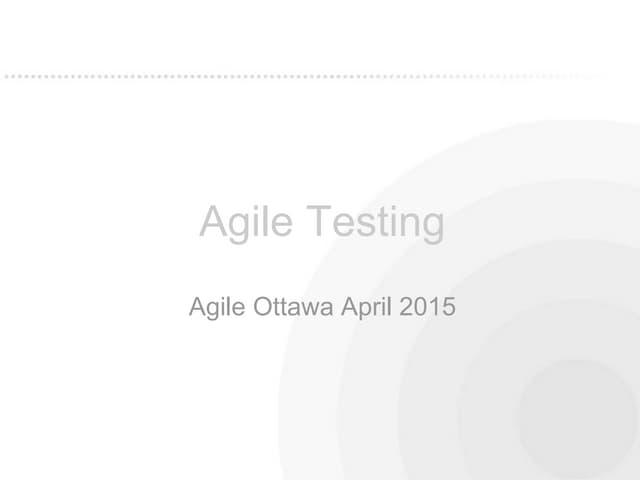Click the digit "5" ending 2015
Image resolution: width=640 pixels, height=480 pixels.
click(x=449, y=307)
